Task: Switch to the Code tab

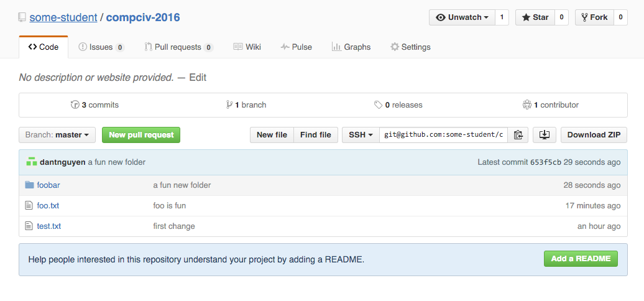Action: (44, 47)
